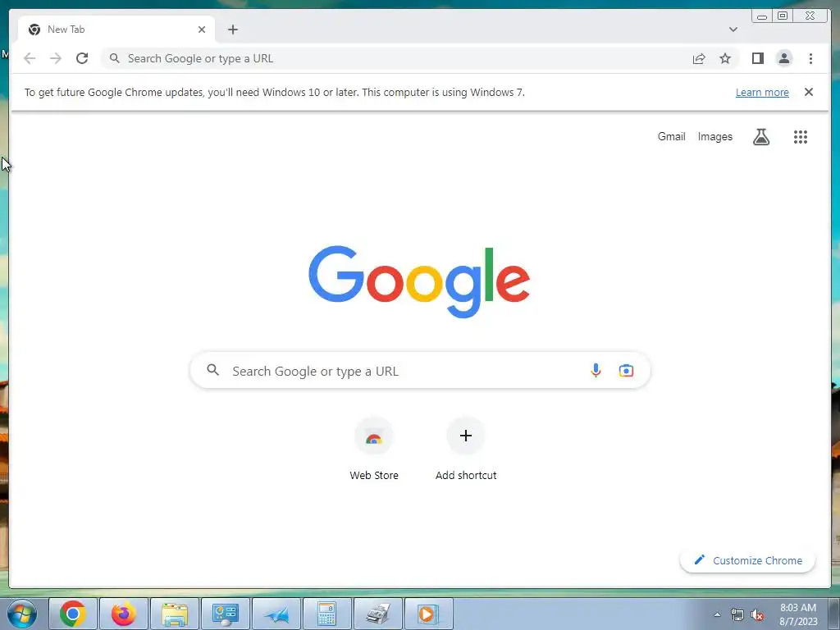Open the Windows Start orb
The image size is (840, 630).
(x=22, y=614)
